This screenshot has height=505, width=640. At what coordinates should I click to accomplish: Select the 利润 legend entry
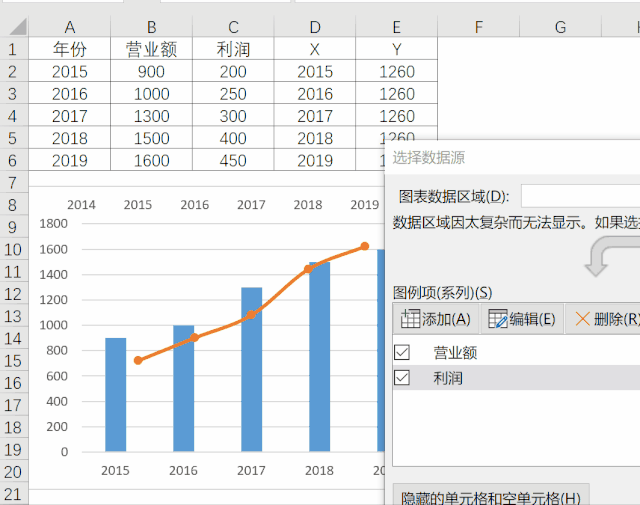click(448, 378)
